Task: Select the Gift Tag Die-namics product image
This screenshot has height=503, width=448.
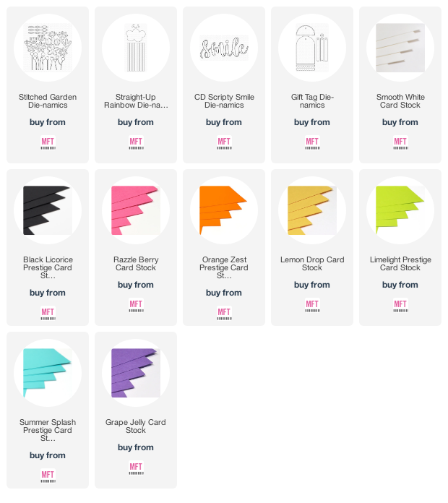Action: [312, 48]
